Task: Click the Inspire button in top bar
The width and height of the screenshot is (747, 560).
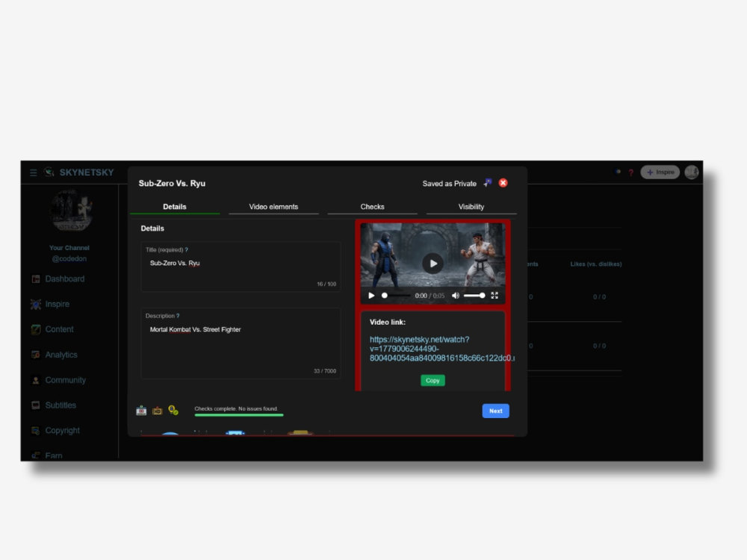Action: [x=660, y=172]
